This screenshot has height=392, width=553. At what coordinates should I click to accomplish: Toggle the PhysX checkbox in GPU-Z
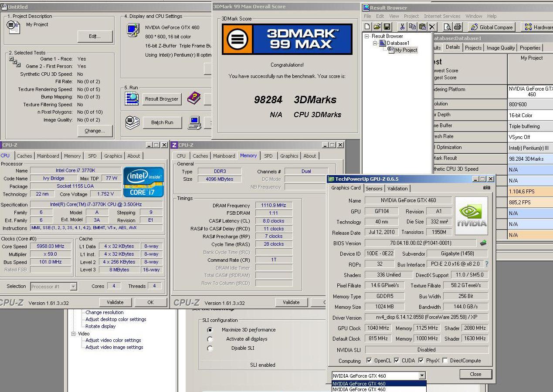pos(421,360)
